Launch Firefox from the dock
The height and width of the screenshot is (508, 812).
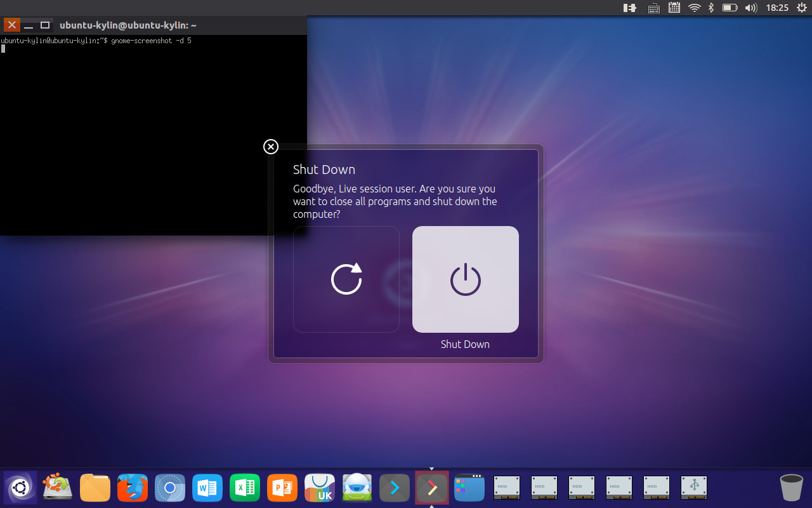coord(133,488)
